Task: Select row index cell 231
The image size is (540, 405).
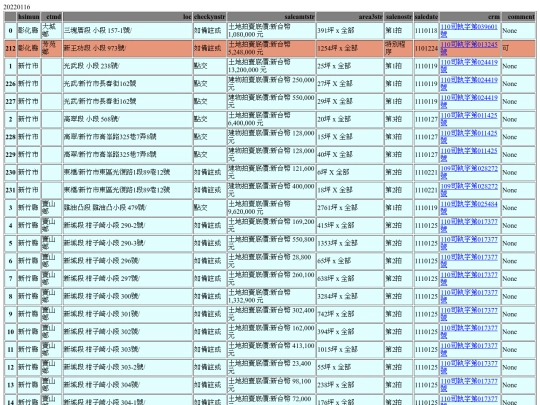Action: (10, 190)
